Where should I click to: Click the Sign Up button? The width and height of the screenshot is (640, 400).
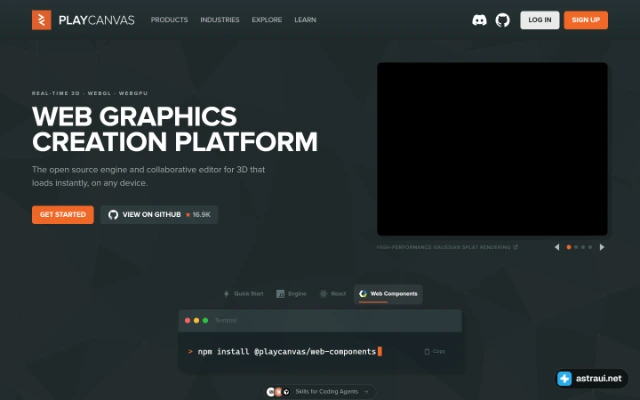pyautogui.click(x=586, y=20)
